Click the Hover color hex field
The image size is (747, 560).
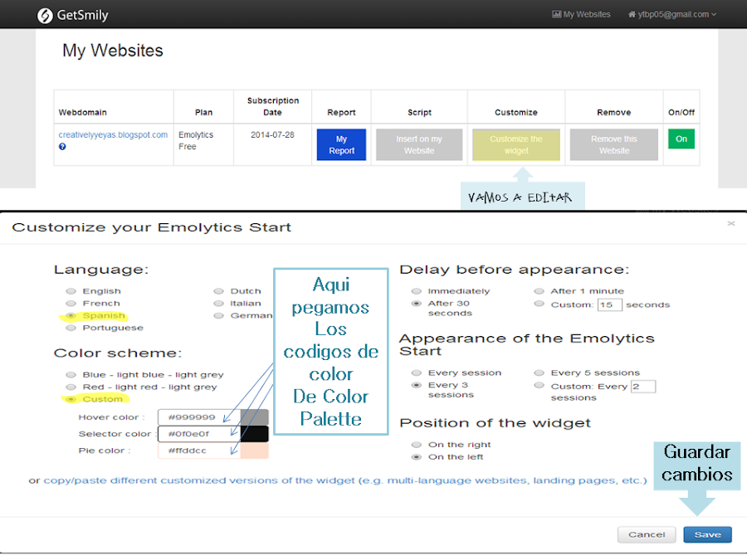pos(199,417)
